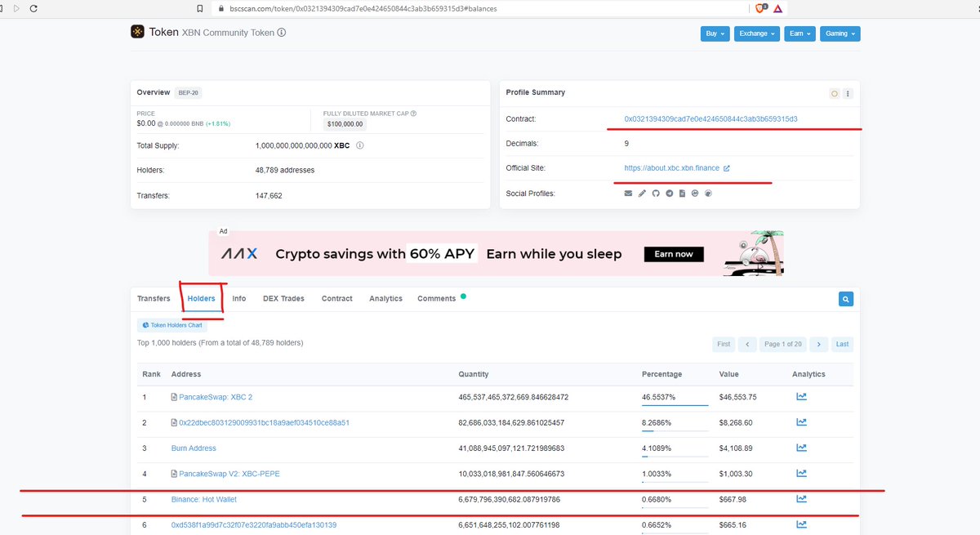Click the help icon beside Fully Diluted Market Cap
The width and height of the screenshot is (980, 535).
413,114
